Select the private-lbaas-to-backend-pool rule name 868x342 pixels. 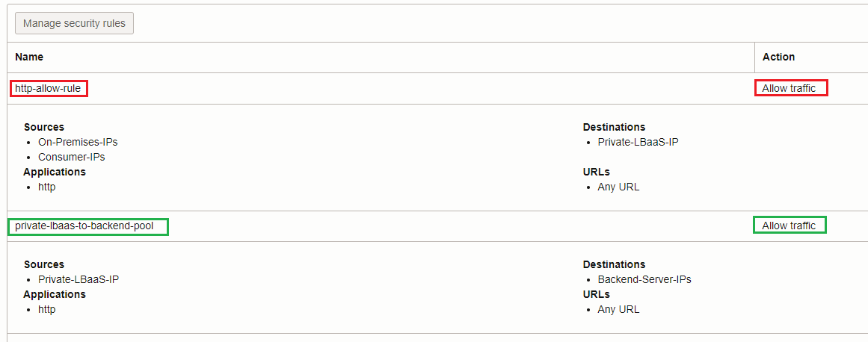click(84, 226)
